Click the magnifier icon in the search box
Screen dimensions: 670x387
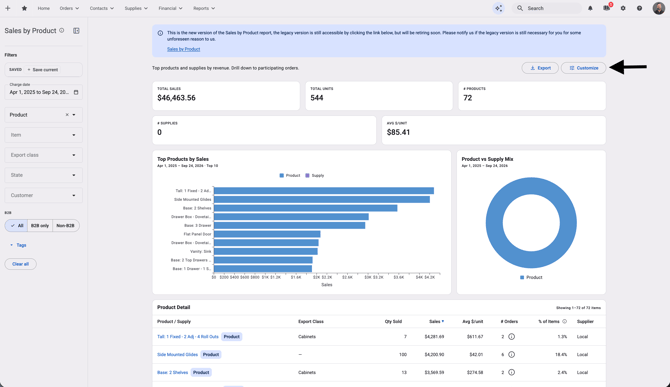[520, 8]
